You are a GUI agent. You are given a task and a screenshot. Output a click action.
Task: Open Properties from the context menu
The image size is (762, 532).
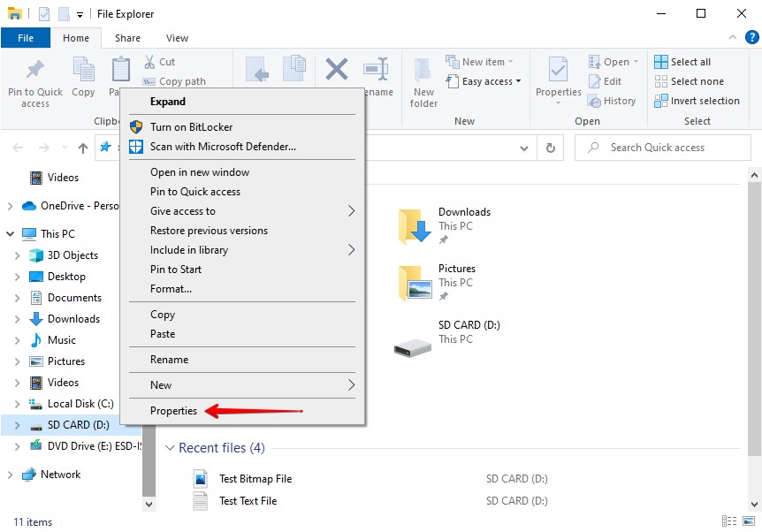tap(173, 410)
